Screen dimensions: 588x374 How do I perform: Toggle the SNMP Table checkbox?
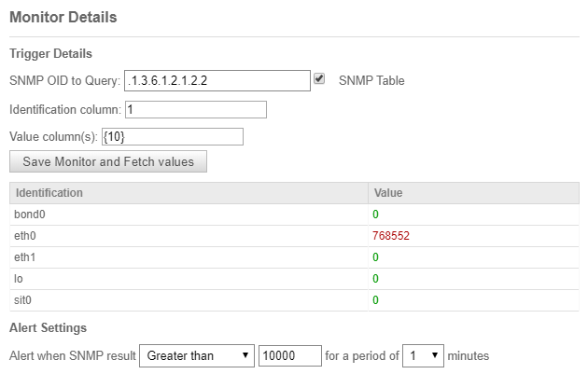(319, 79)
